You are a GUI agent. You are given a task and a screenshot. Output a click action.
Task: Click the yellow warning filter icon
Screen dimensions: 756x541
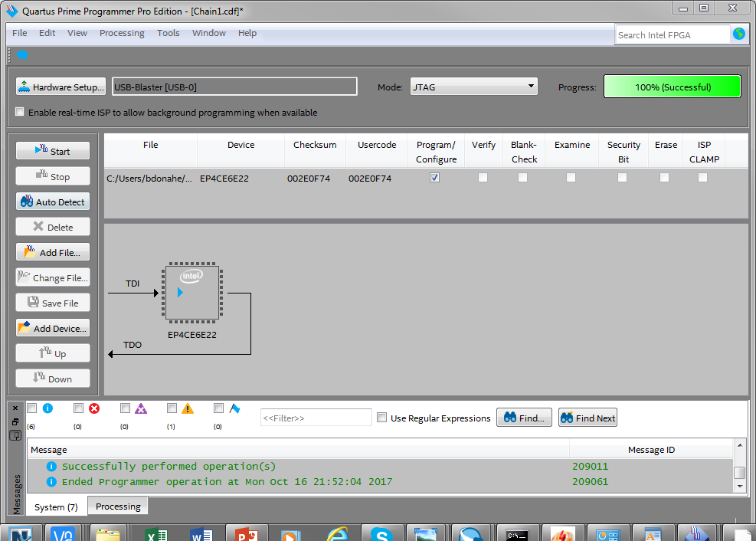pos(188,408)
